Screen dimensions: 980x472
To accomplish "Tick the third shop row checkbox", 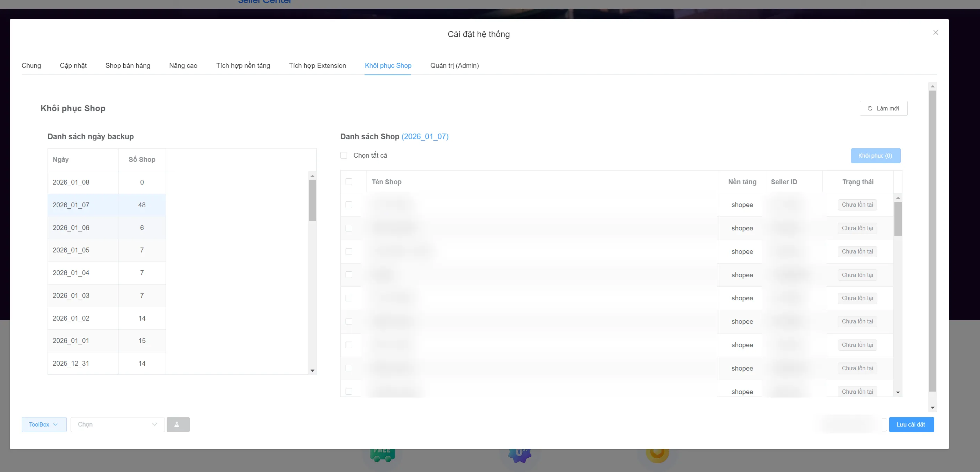I will pos(348,252).
